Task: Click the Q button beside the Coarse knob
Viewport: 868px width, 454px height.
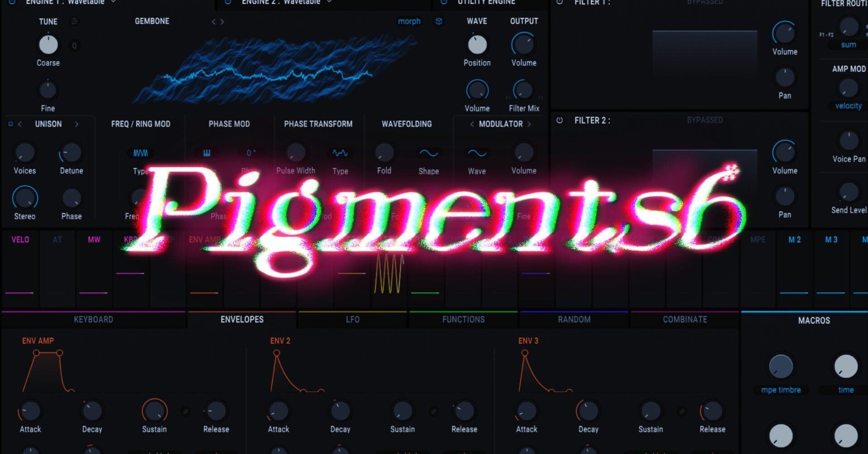Action: 74,46
